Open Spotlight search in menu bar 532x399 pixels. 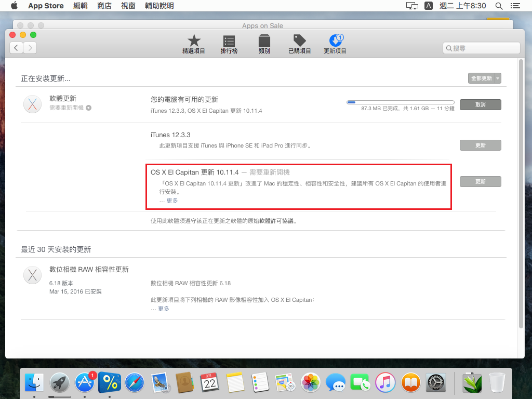tap(499, 6)
